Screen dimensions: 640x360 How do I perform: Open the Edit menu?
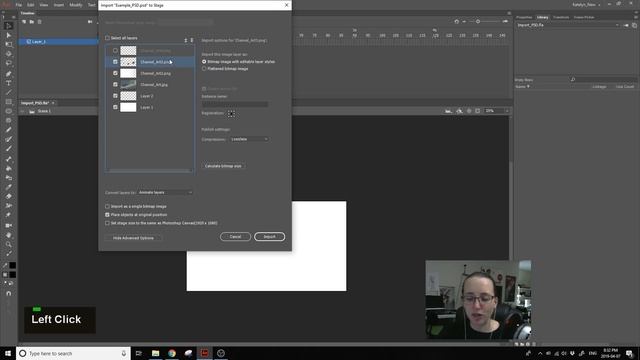click(31, 5)
